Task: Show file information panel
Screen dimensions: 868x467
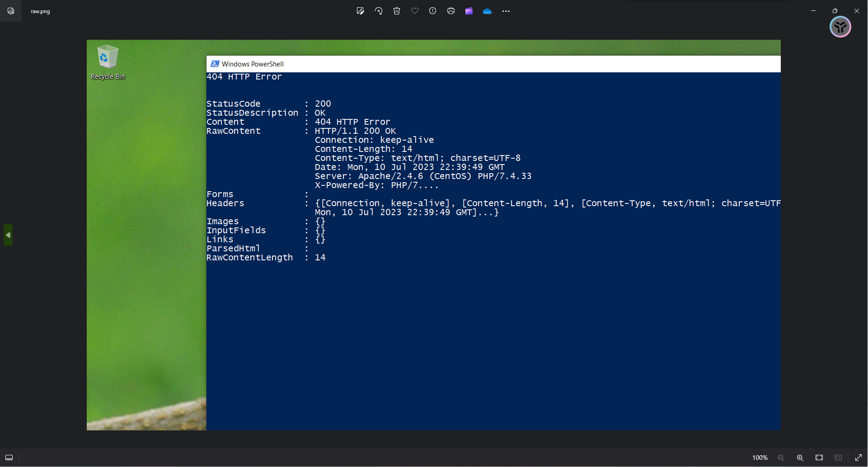Action: [x=432, y=11]
